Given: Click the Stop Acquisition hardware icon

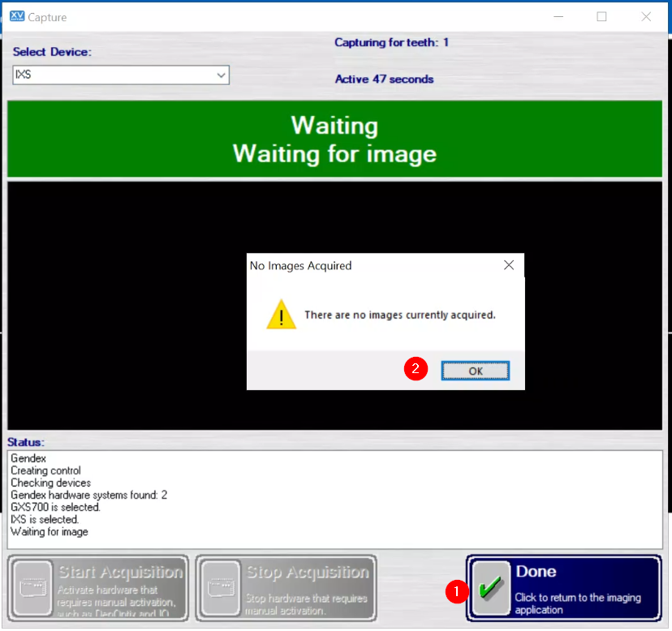Looking at the screenshot, I should tap(220, 588).
